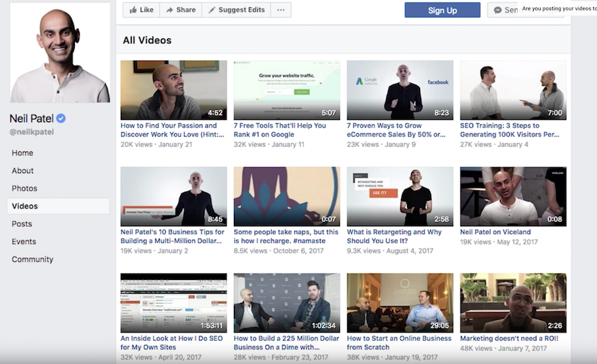Viewport: 597px width, 364px height.
Task: Open 'What is Retargeting' title link
Action: [x=394, y=237]
